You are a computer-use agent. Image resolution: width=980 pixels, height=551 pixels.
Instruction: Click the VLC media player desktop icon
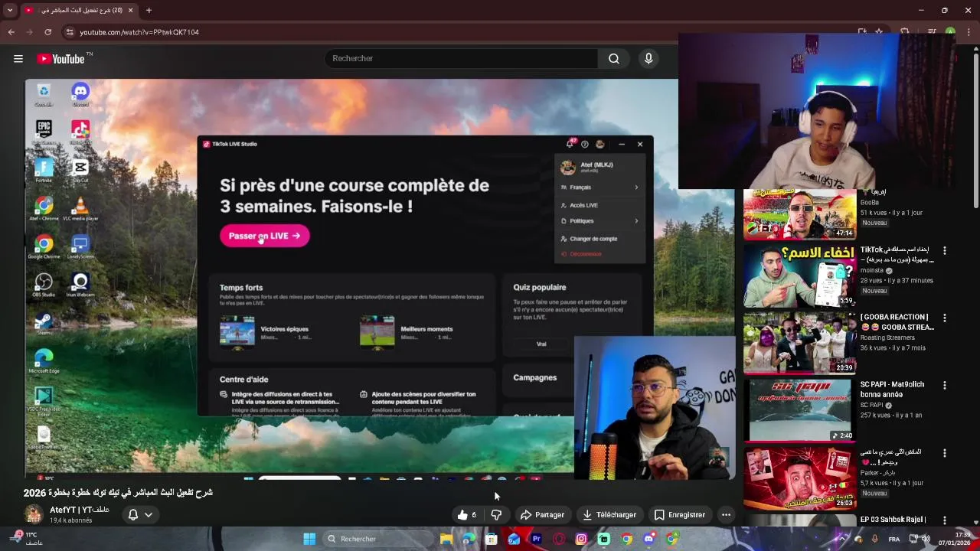tap(80, 209)
